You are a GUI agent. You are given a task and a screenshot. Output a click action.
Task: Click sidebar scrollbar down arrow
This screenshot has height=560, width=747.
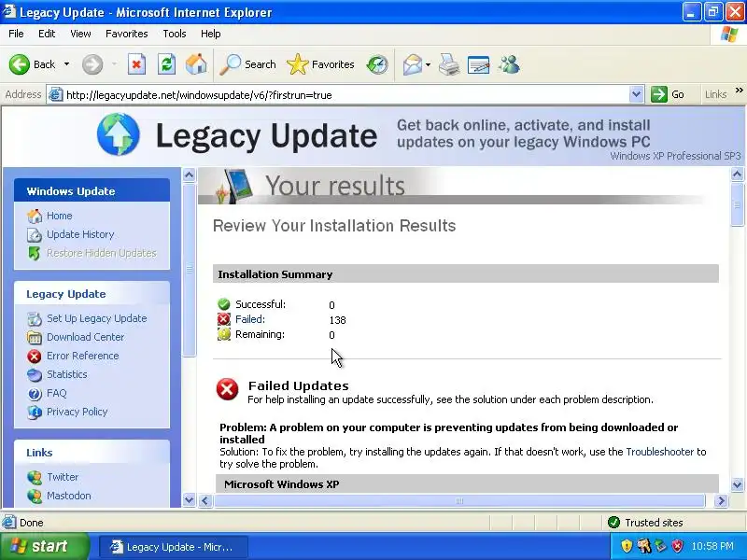(190, 499)
